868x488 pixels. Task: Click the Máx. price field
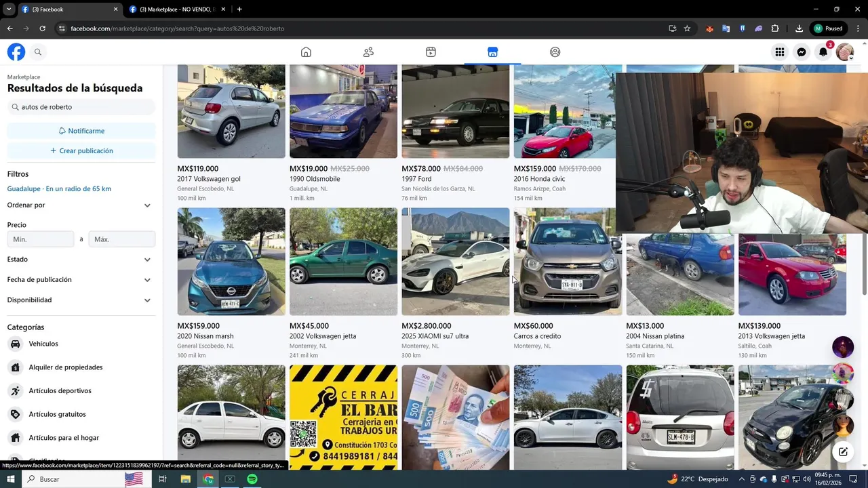pyautogui.click(x=122, y=239)
